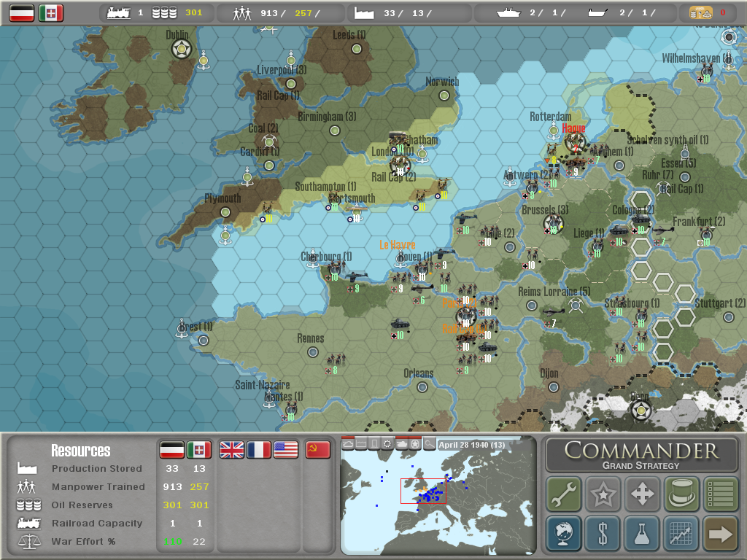Viewport: 747px width, 560px height.
Task: Click the Leeds (1) city marker
Action: pyautogui.click(x=356, y=49)
